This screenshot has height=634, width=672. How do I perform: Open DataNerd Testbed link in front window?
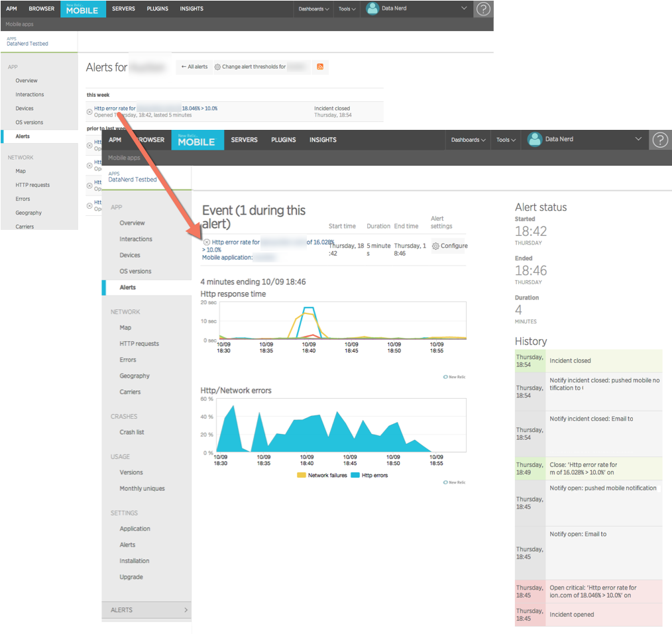click(133, 180)
